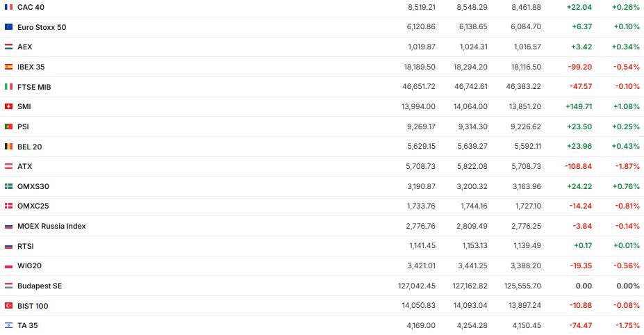644x335 pixels.
Task: Click the EU flag icon beside Euro Stoxx 50
Action: pyautogui.click(x=8, y=27)
